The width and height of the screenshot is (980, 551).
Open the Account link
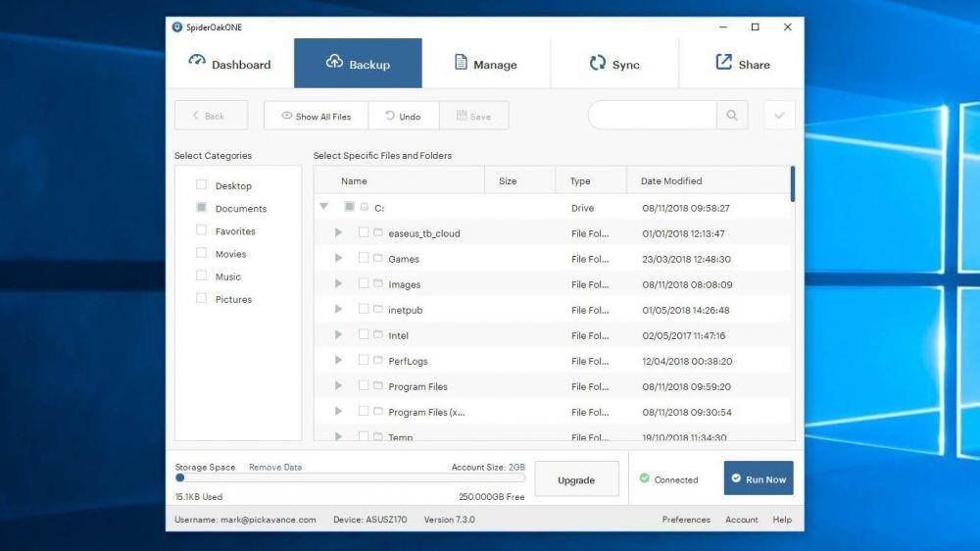click(x=741, y=520)
